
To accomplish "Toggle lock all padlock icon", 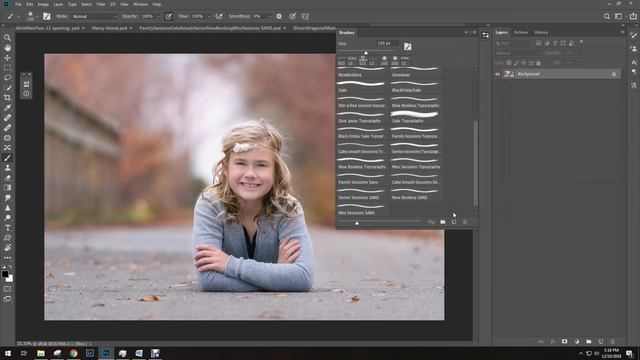I will (538, 63).
